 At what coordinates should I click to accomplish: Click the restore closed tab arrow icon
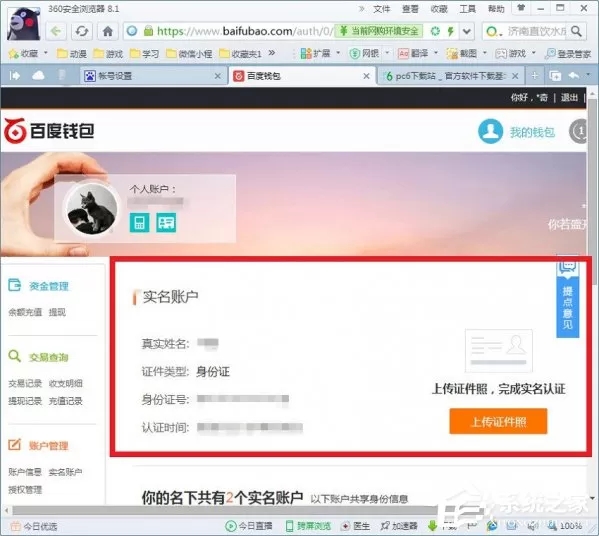[574, 76]
